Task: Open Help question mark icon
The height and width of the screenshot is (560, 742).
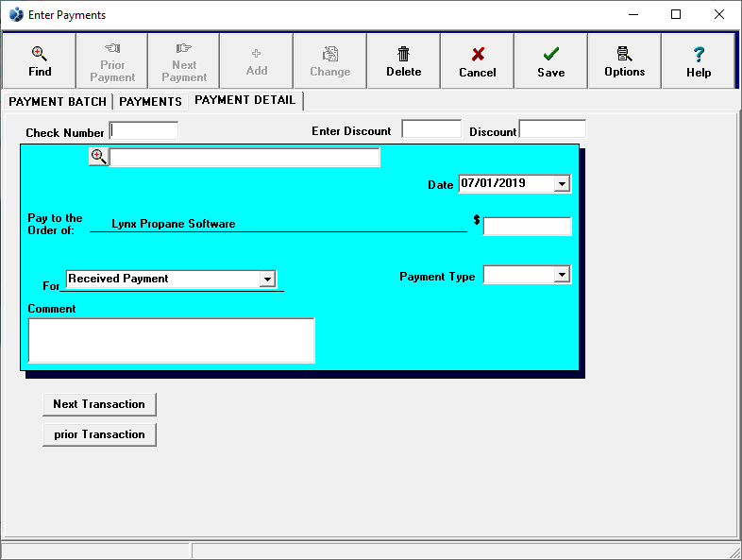Action: tap(699, 54)
